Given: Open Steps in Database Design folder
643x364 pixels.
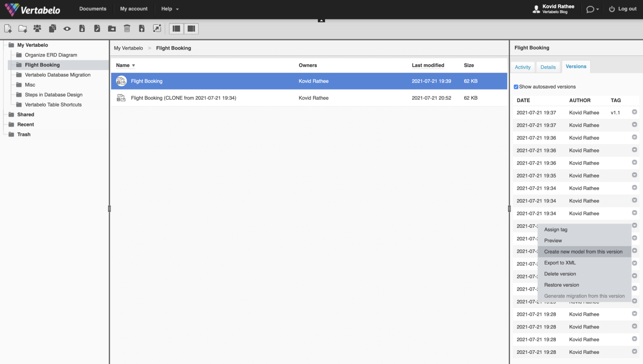Looking at the screenshot, I should coord(54,94).
